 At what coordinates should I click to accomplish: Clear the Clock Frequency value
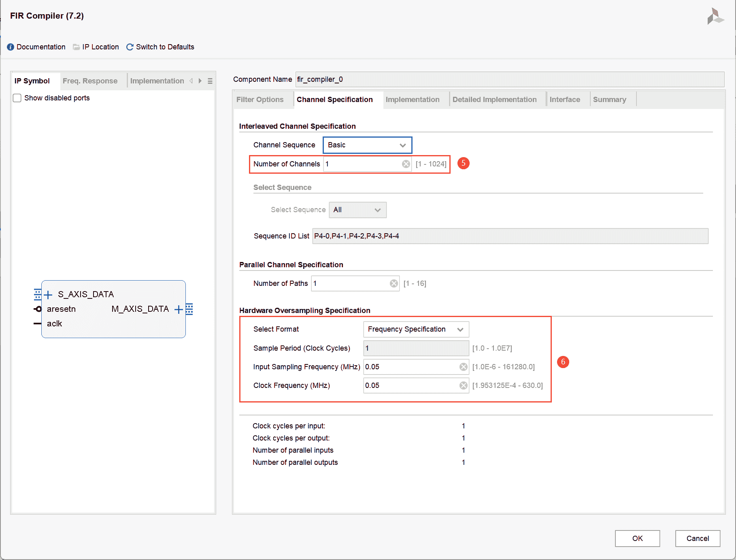tap(463, 385)
